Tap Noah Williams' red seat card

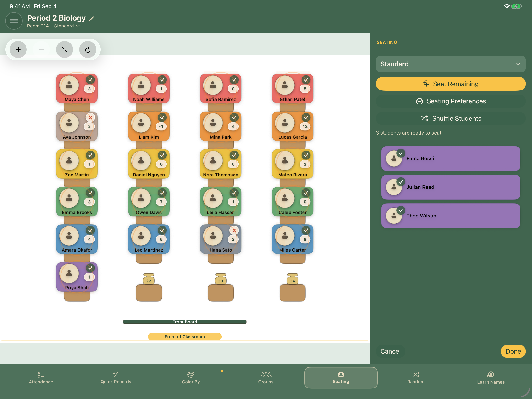pos(149,89)
